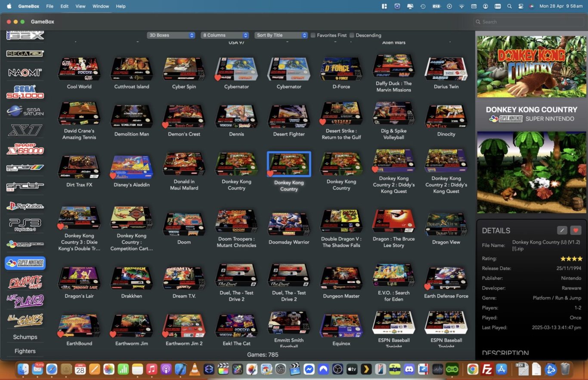Open the 8 Columns dropdown

pos(225,35)
